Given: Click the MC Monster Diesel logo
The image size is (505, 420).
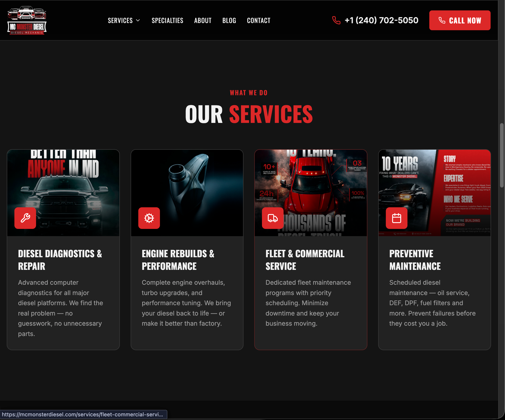Looking at the screenshot, I should [x=27, y=20].
